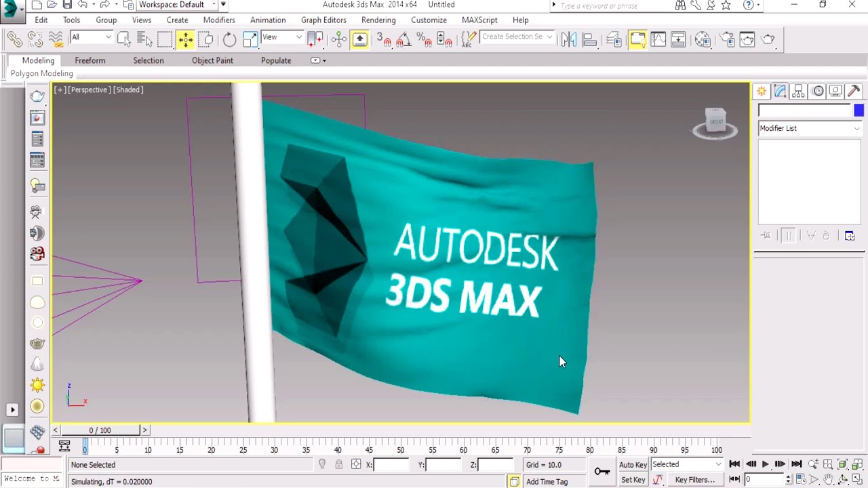
Task: Open the Graph Editors menu
Action: [323, 20]
